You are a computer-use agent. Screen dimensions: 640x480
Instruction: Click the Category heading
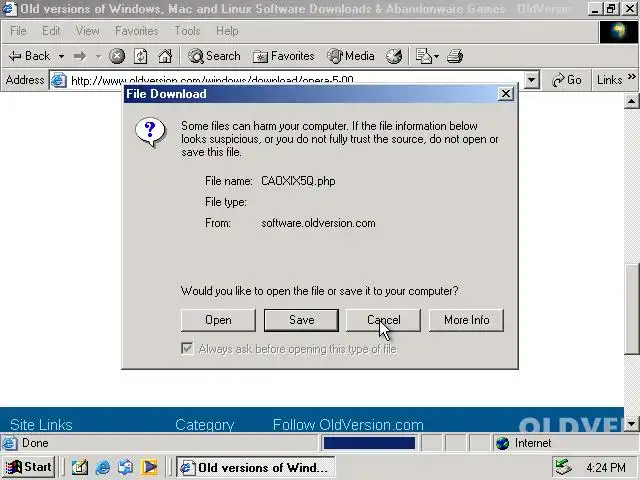[x=204, y=424]
